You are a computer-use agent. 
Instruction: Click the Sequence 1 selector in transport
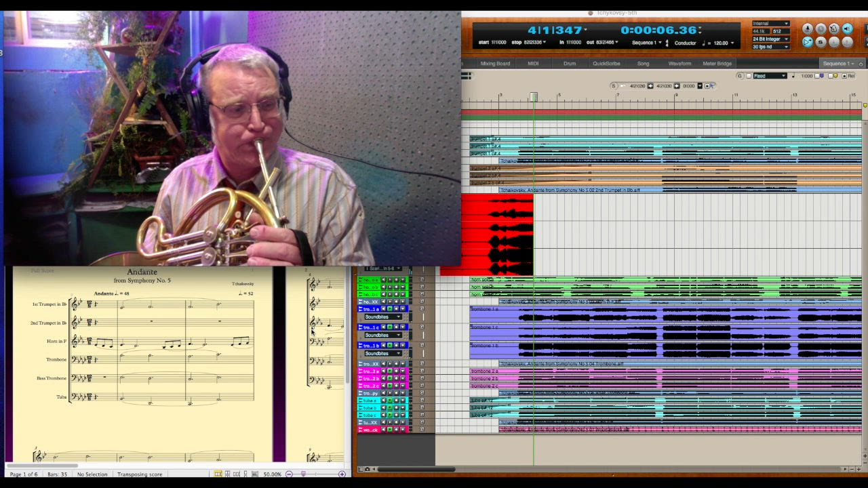pos(646,43)
